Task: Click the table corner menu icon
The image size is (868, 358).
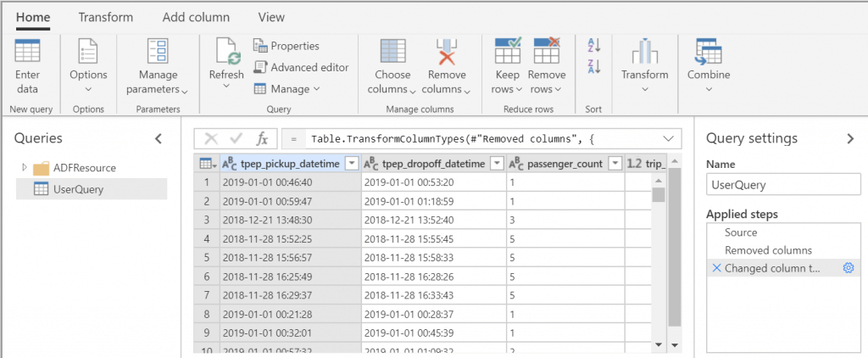Action: click(x=208, y=164)
